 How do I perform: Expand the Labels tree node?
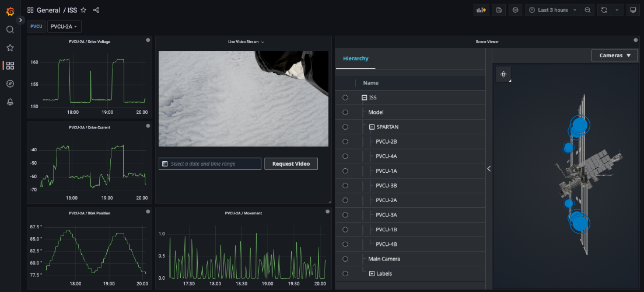point(372,273)
